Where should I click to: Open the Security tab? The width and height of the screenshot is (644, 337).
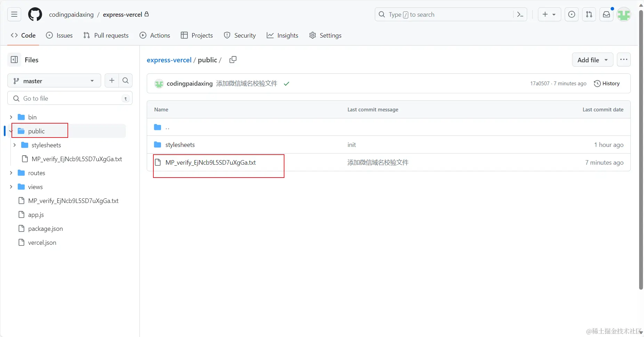click(x=240, y=35)
